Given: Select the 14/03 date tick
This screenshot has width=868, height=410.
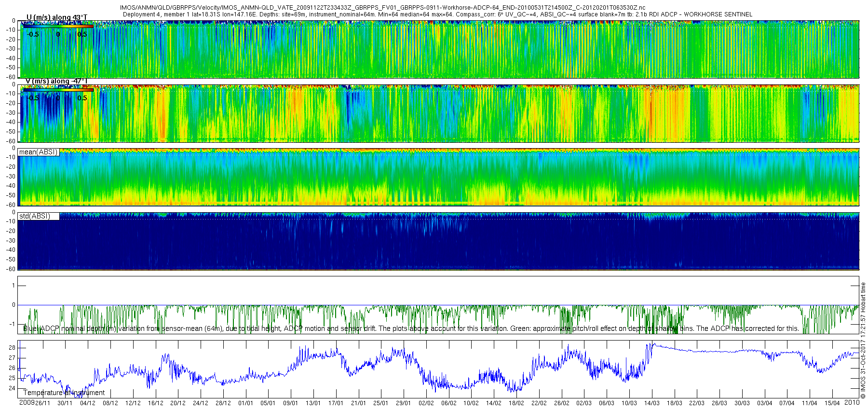Looking at the screenshot, I should click(652, 403).
